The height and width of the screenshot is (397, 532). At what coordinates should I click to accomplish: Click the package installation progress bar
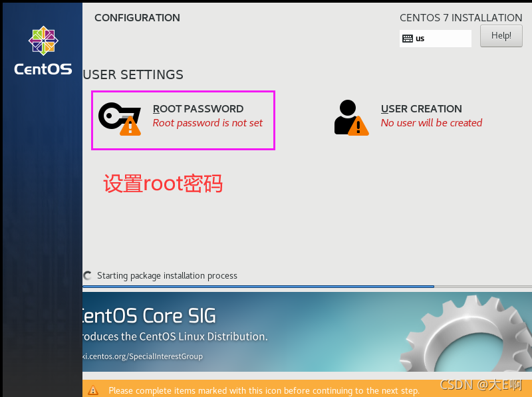[307, 287]
